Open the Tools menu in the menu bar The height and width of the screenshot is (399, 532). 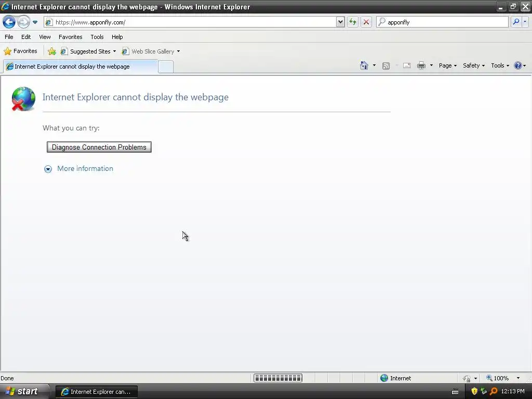[x=97, y=37]
